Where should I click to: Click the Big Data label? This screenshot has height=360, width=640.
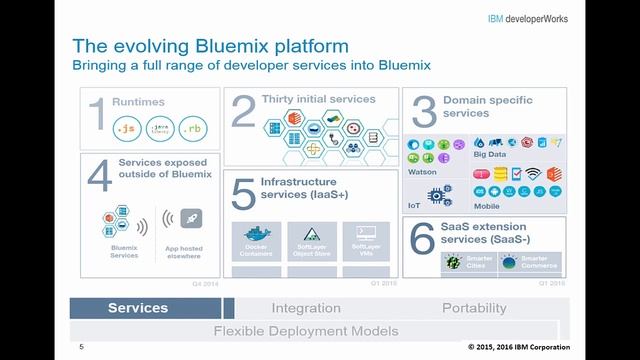pos(489,154)
